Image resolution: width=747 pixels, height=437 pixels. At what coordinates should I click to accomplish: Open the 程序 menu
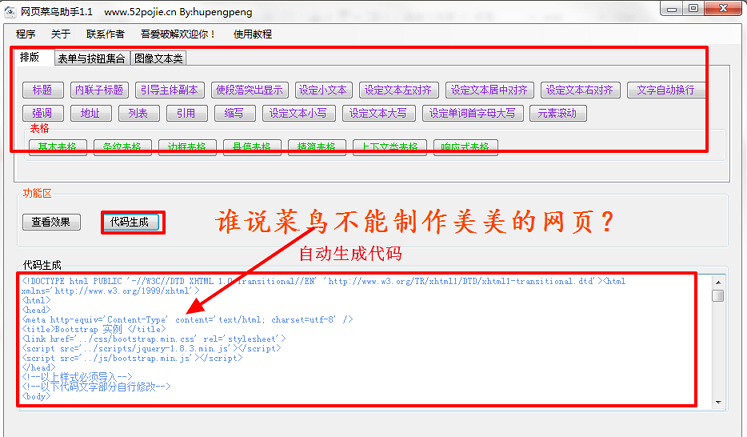(25, 34)
